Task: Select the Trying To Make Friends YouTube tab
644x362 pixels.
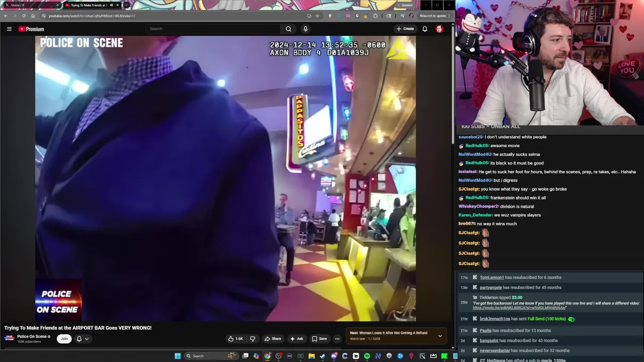Action: (x=92, y=5)
